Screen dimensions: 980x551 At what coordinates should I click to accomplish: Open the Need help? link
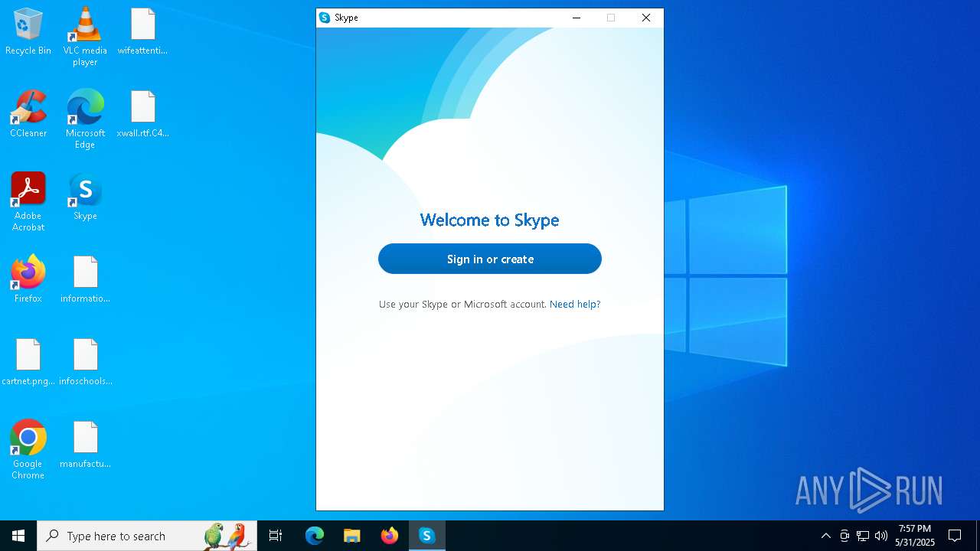pos(575,304)
